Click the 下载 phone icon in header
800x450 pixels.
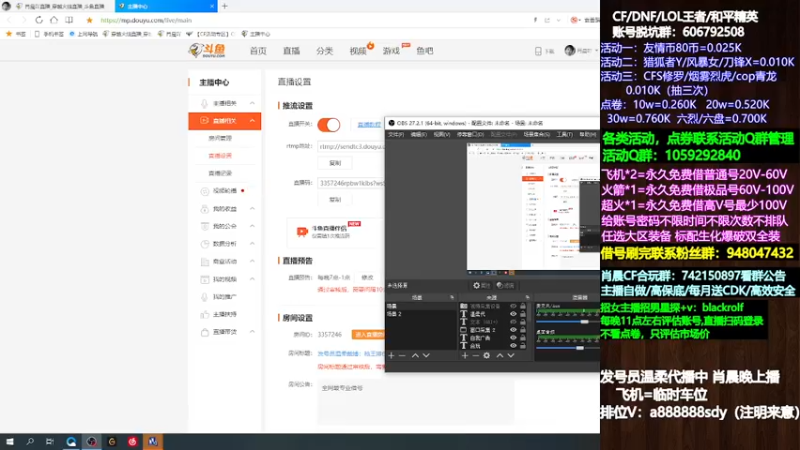[538, 51]
